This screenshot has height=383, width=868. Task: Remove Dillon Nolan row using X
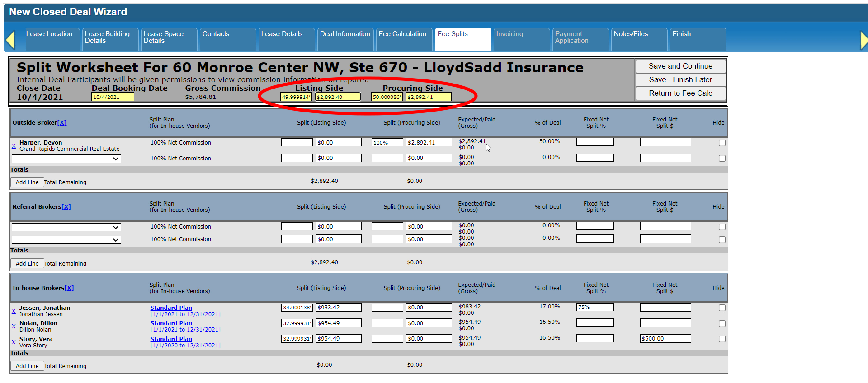(14, 327)
